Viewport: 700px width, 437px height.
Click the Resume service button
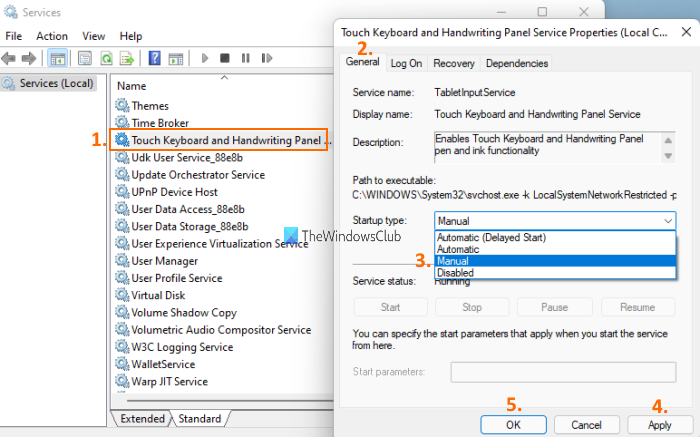tap(638, 307)
